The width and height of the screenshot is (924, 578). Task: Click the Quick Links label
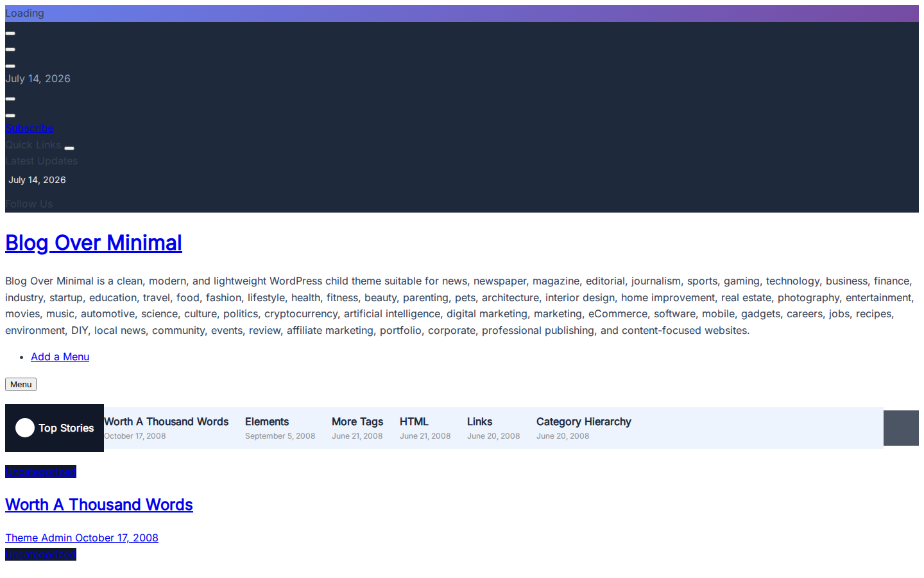pyautogui.click(x=33, y=144)
